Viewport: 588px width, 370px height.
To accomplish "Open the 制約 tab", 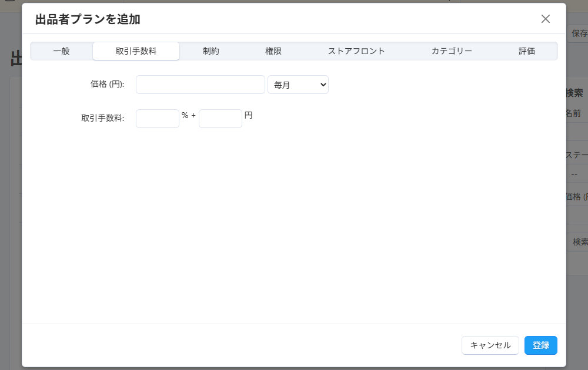I will [x=211, y=51].
